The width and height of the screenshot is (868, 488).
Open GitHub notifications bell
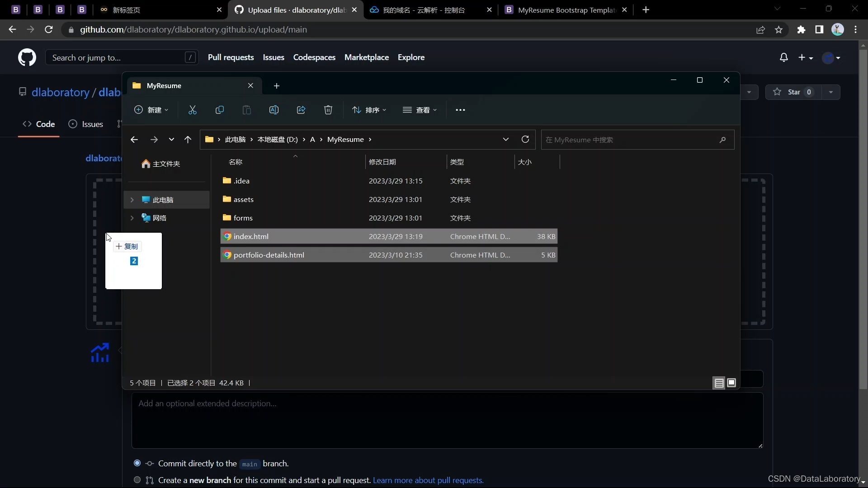pos(784,57)
